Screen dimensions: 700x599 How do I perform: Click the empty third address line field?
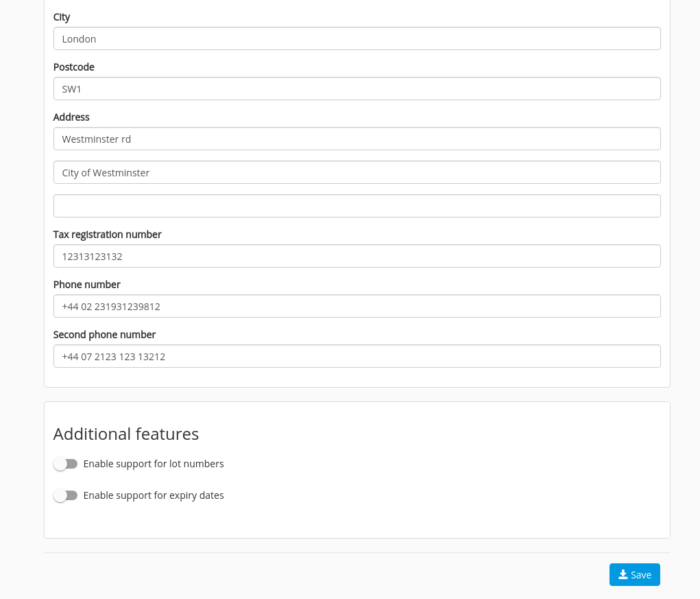coord(357,206)
